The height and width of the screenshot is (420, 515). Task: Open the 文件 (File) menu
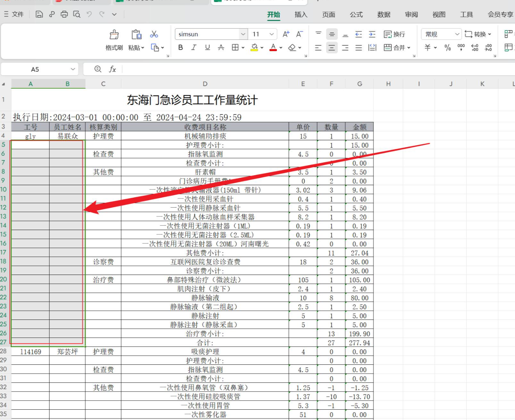tap(14, 14)
